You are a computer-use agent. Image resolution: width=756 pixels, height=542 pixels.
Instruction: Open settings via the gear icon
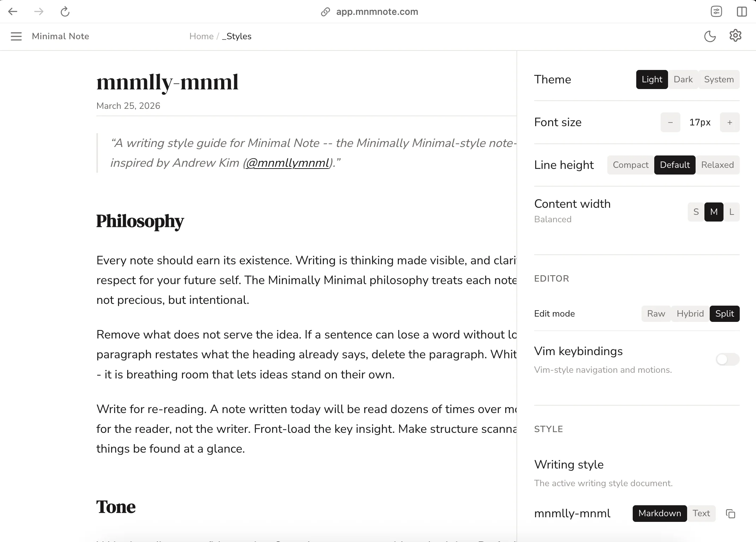pos(735,36)
